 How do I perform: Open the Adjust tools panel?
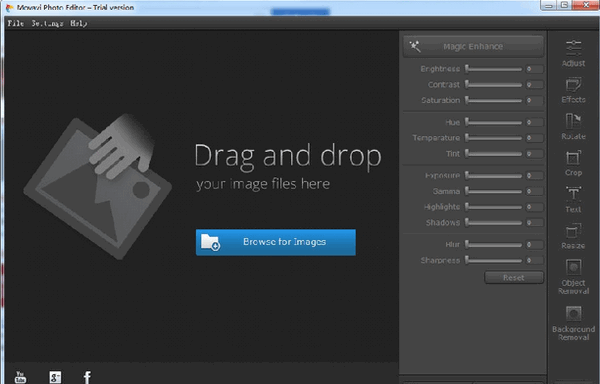[x=573, y=53]
